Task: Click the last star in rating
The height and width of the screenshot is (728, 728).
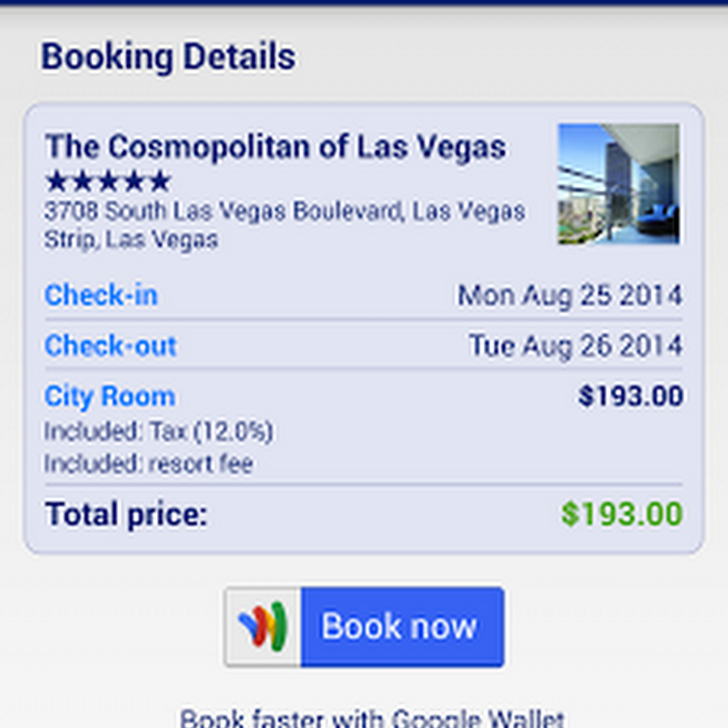Action: 159,180
